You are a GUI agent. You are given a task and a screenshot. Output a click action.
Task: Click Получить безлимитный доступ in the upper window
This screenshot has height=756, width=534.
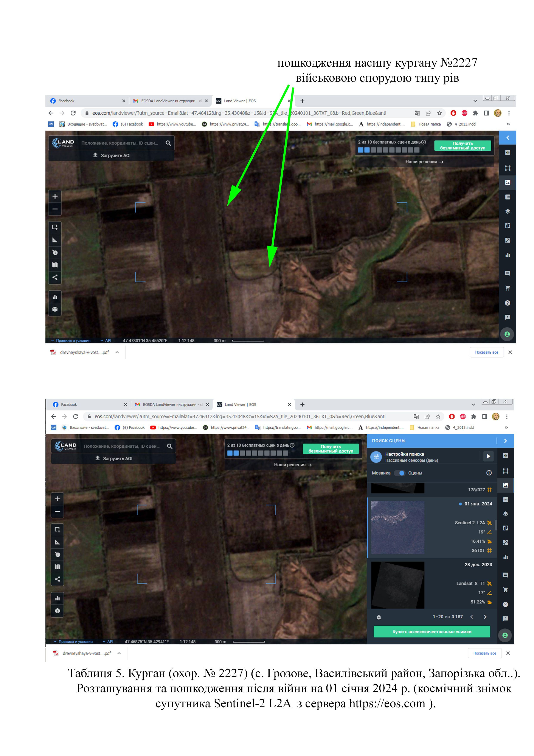coord(462,145)
